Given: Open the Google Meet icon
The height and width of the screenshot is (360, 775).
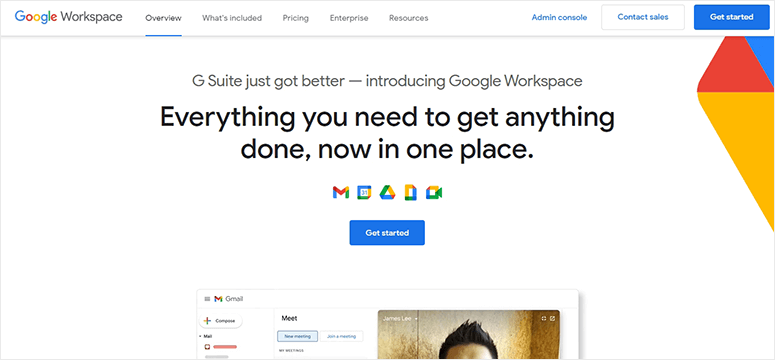Looking at the screenshot, I should [x=434, y=192].
